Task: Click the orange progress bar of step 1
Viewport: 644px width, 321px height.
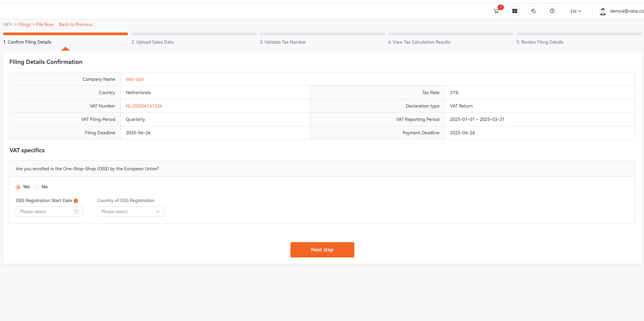Action: 66,34
